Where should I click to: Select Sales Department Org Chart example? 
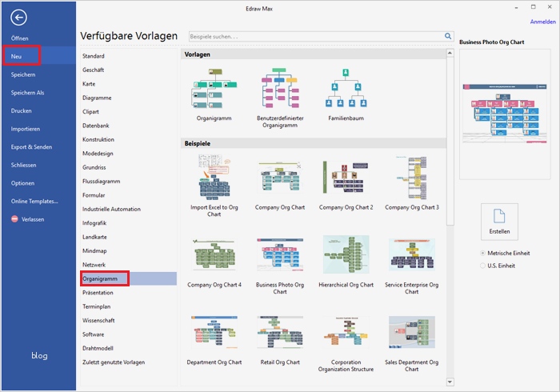(x=412, y=343)
